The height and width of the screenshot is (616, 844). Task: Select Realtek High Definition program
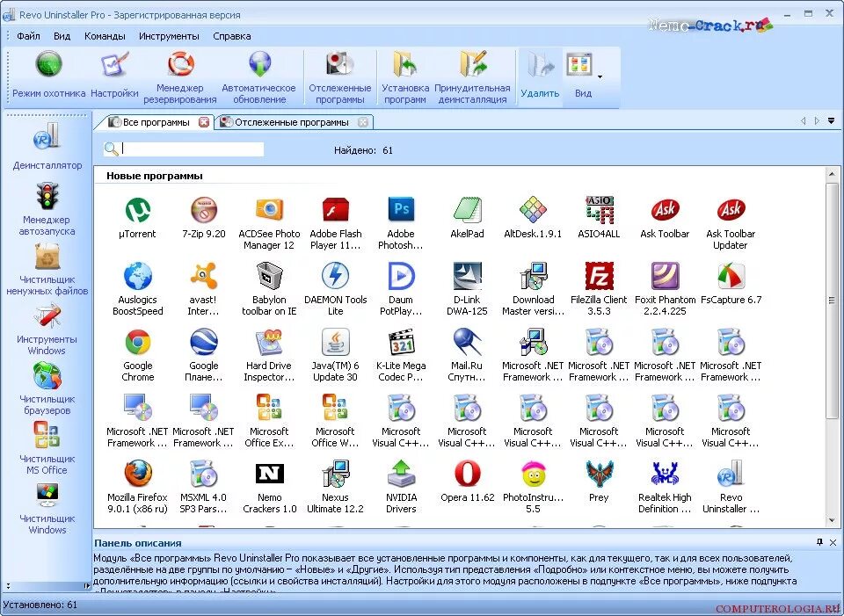665,487
